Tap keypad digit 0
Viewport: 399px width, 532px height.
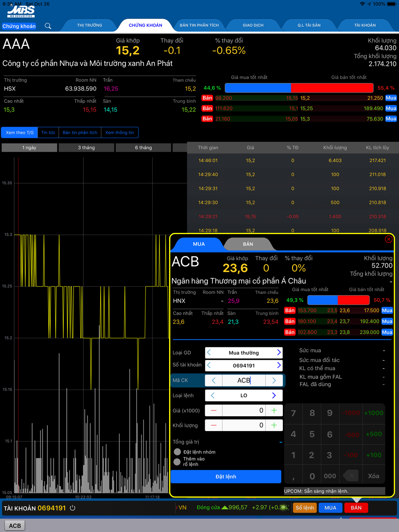pyautogui.click(x=312, y=476)
